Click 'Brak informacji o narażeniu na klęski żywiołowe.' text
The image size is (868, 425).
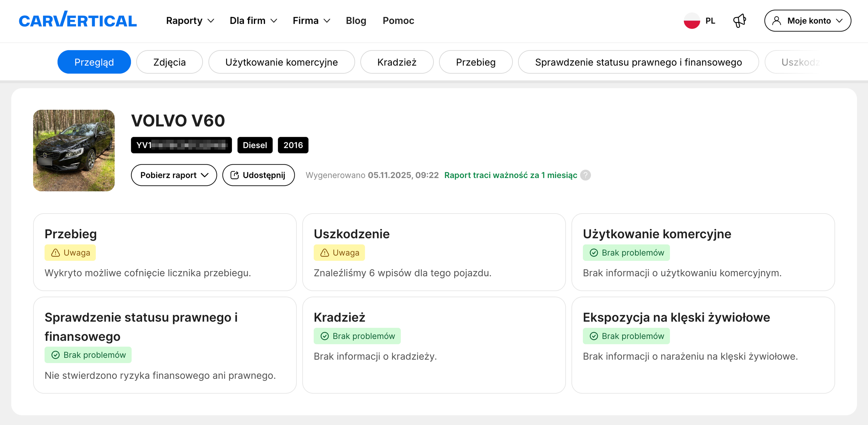point(690,356)
